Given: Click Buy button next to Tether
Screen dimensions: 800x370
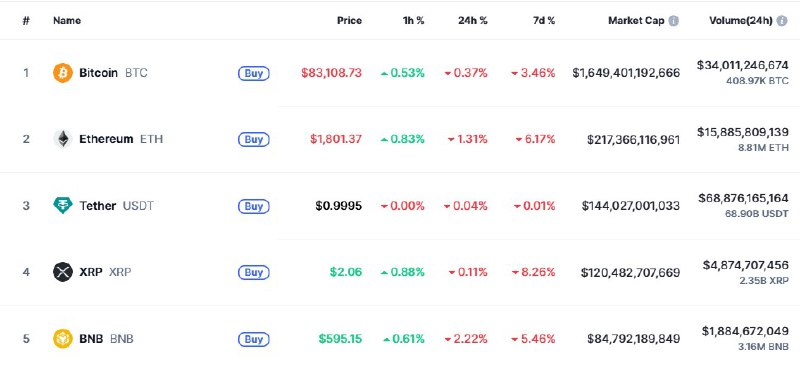Looking at the screenshot, I should click(x=254, y=206).
